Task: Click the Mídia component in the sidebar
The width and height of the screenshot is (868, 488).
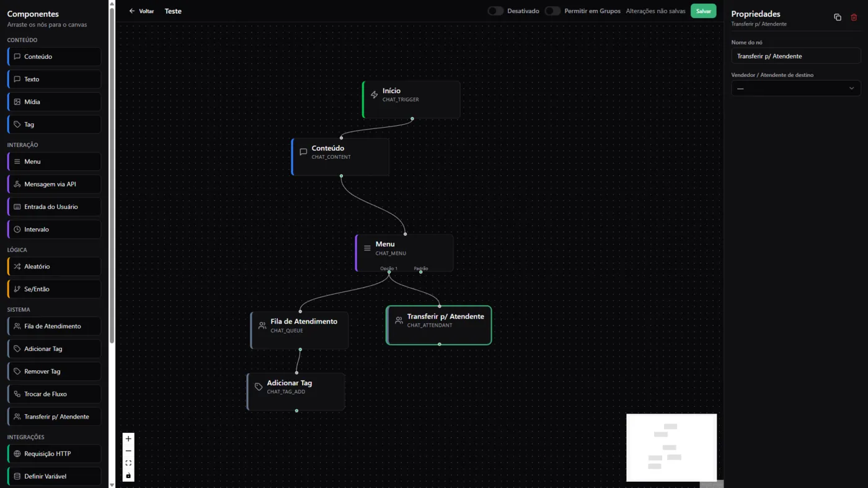Action: click(x=55, y=102)
